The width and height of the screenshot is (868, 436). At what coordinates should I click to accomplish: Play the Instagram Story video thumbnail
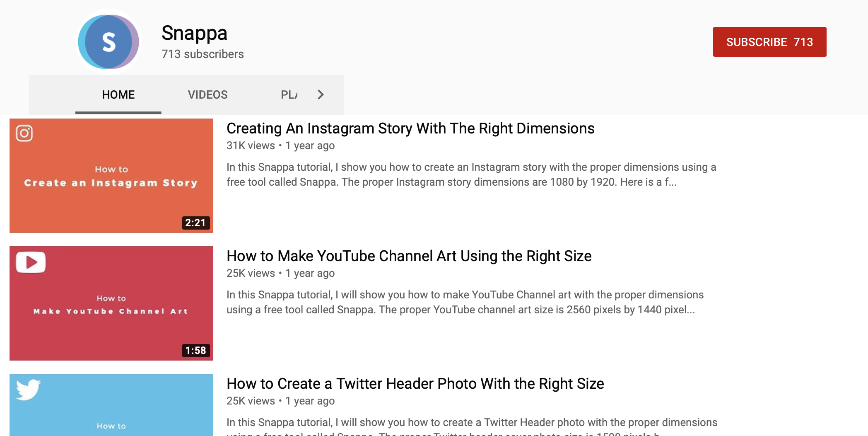coord(111,176)
